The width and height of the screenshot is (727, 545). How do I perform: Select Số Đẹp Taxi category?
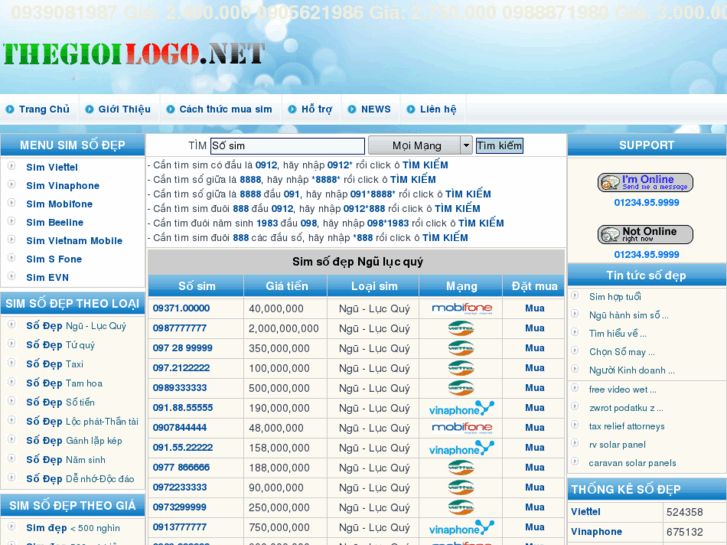(55, 364)
